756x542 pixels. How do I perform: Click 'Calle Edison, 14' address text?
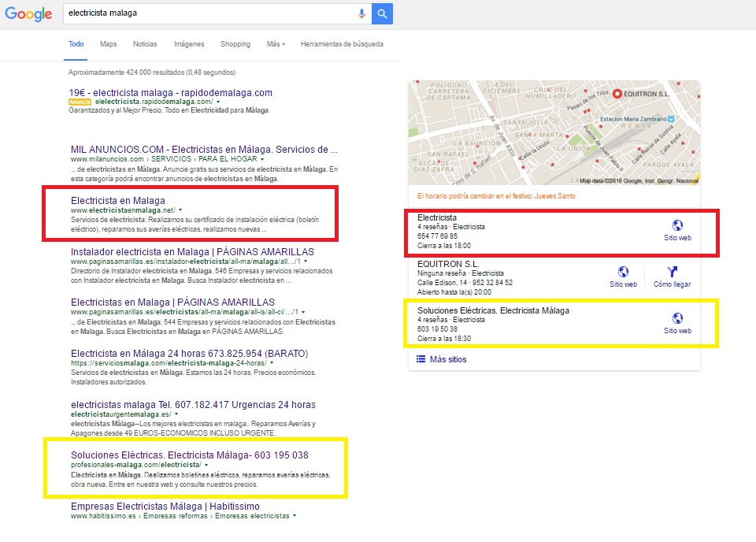pos(442,283)
